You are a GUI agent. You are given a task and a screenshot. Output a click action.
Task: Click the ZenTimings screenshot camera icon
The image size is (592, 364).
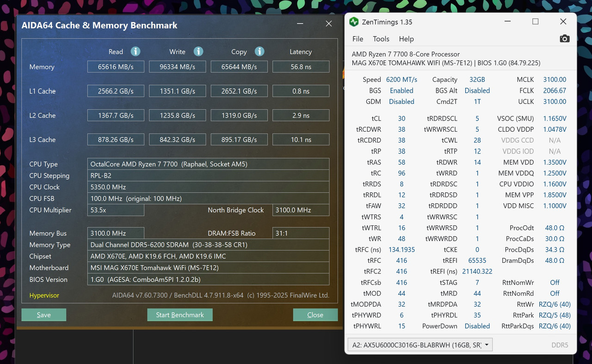(x=564, y=39)
